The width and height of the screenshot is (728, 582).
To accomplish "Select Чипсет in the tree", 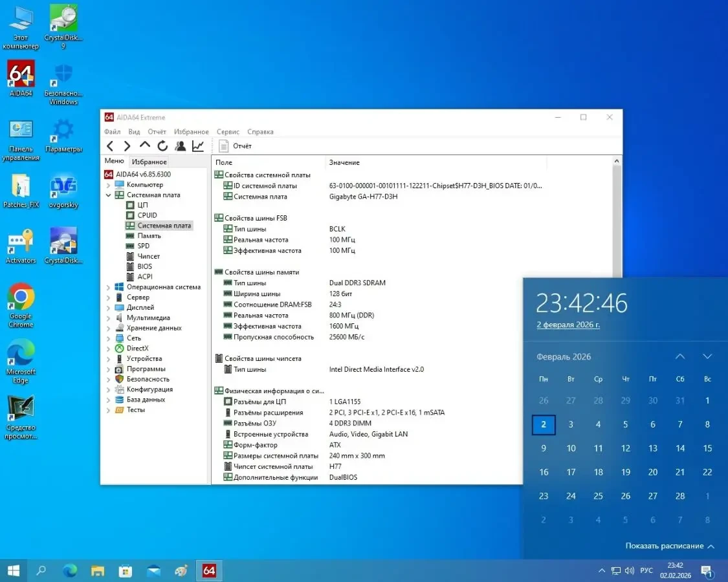I will coord(149,256).
